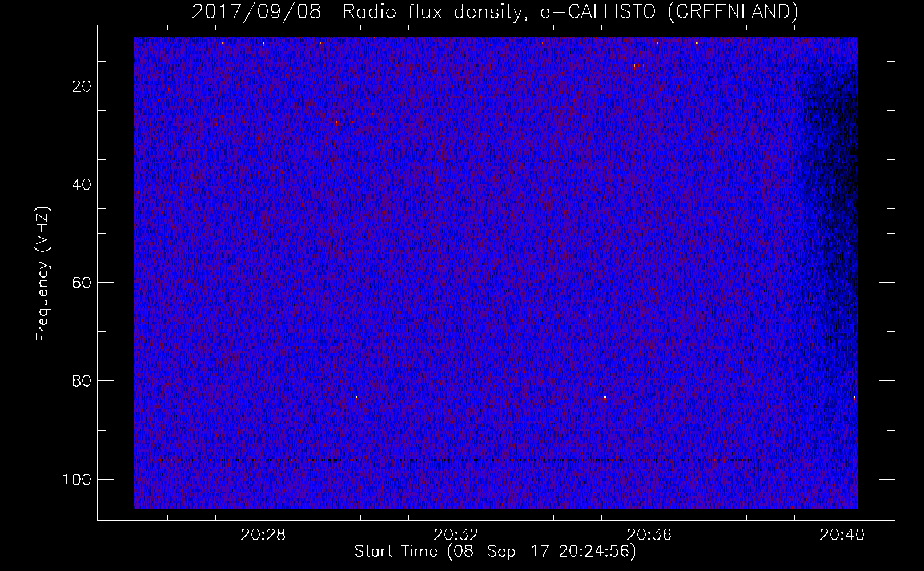
Task: Click the time tick label "20:28"
Action: [263, 535]
